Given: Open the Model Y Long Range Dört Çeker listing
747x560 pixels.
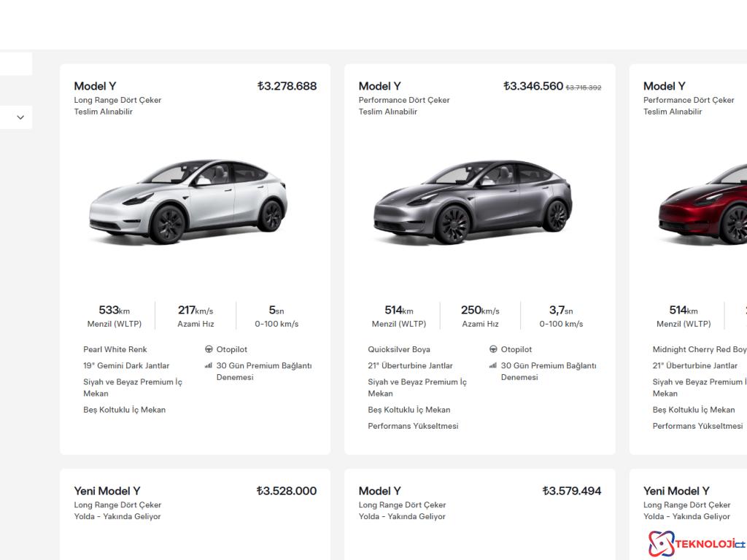Looking at the screenshot, I should 95,86.
